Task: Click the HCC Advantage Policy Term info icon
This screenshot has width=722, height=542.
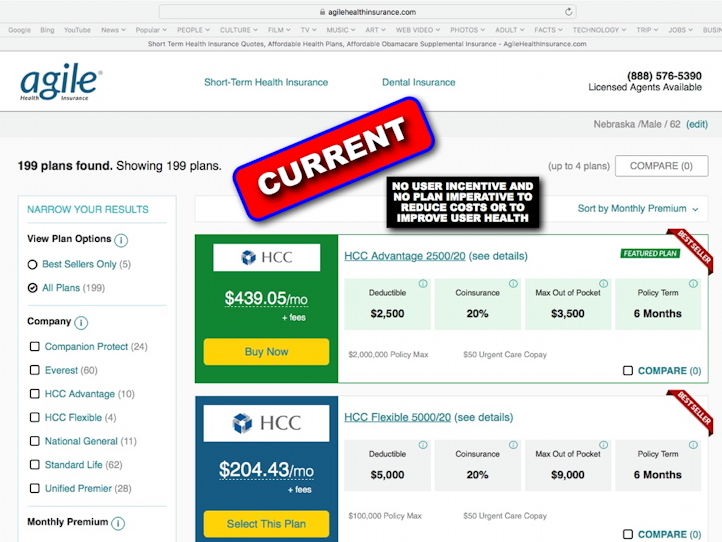Action: click(x=693, y=284)
